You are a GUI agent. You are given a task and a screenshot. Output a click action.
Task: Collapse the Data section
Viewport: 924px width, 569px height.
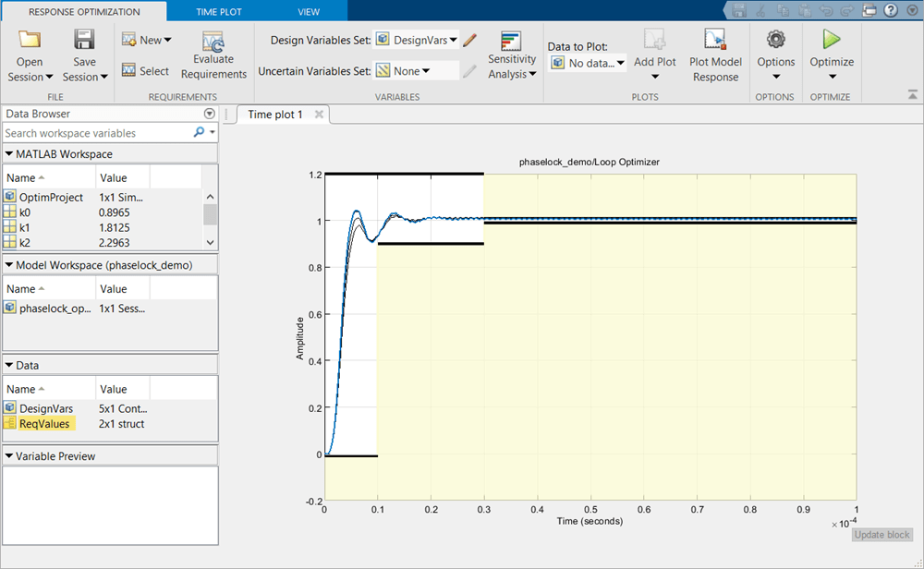(9, 365)
